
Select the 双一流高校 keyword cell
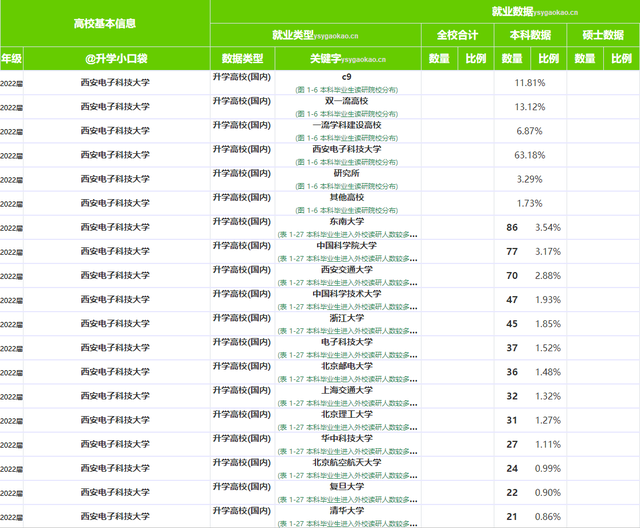click(x=346, y=101)
